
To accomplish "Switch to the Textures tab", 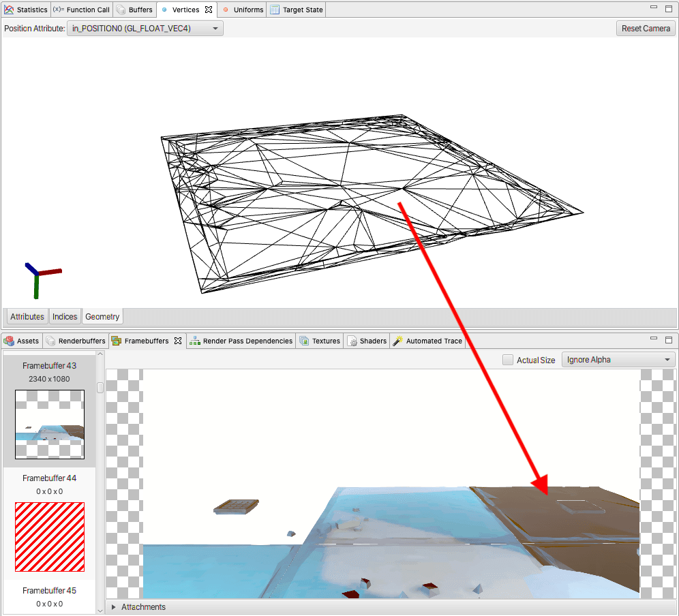I will 320,341.
